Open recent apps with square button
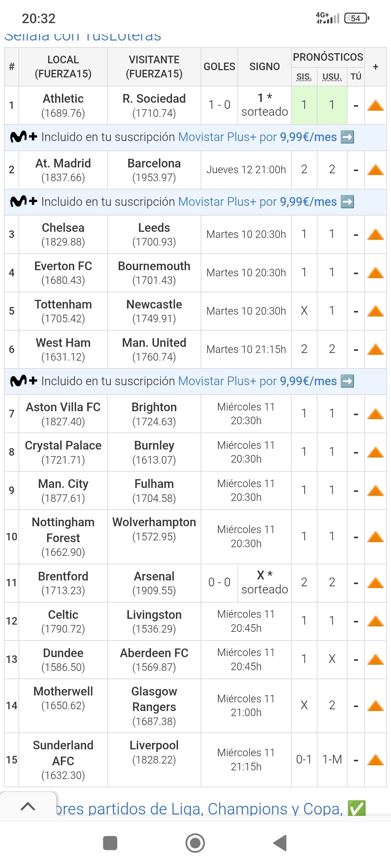 click(110, 843)
